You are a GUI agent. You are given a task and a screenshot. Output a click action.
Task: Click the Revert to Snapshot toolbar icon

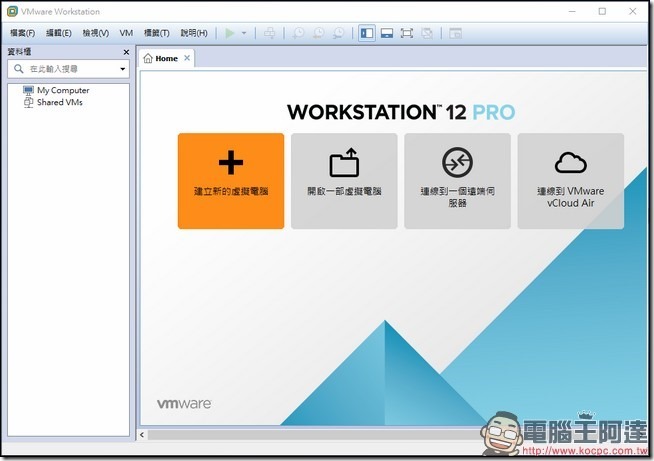coord(319,33)
